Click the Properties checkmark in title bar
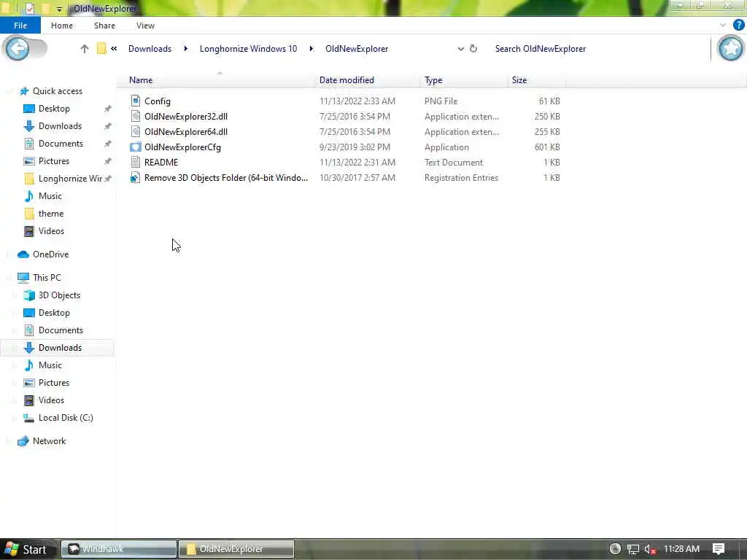The width and height of the screenshot is (747, 560). tap(29, 9)
